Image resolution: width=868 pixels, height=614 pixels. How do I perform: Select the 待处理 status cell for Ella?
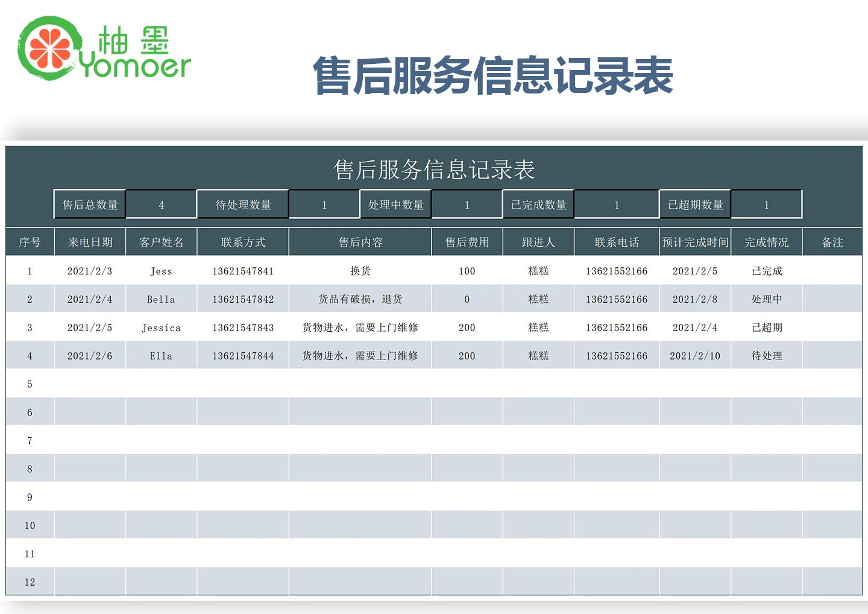(766, 356)
